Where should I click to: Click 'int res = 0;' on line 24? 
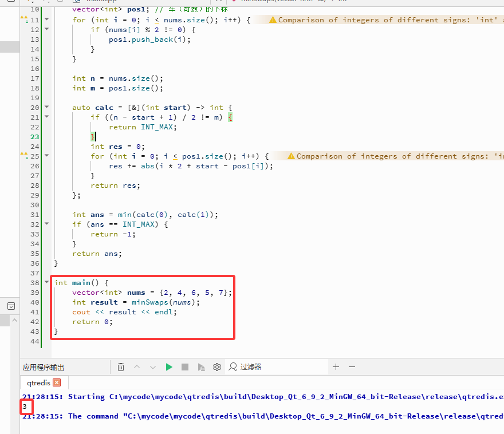point(117,147)
